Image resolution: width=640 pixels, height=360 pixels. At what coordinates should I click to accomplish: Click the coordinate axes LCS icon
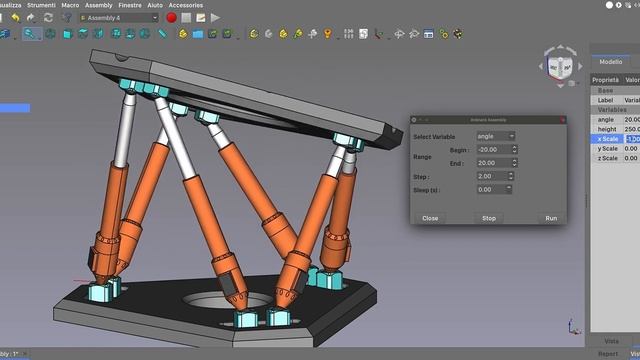point(378,34)
